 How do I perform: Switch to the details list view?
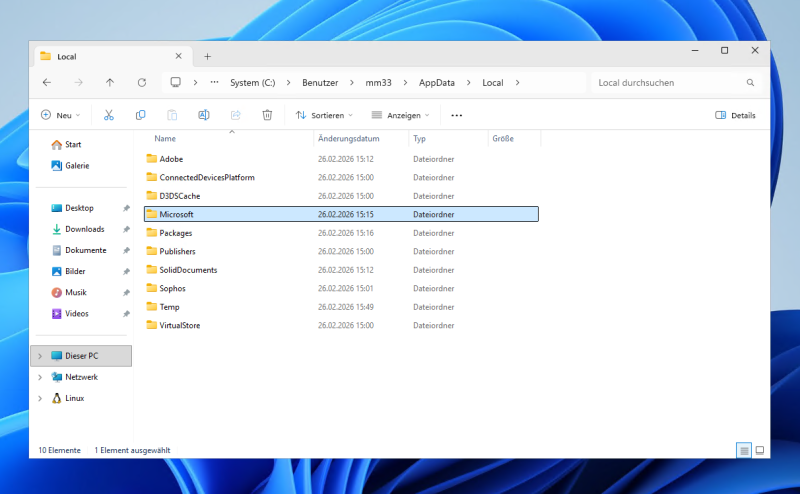coord(744,451)
